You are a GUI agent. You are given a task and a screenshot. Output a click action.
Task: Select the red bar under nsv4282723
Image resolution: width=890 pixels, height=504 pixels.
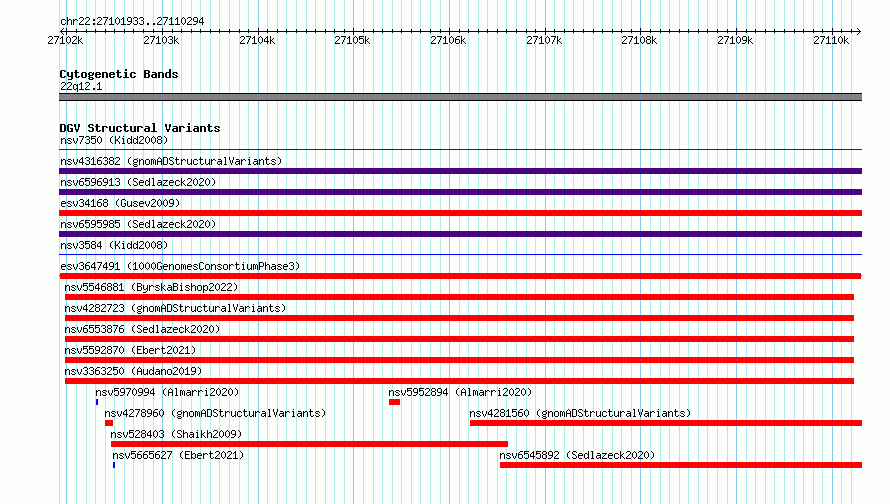pyautogui.click(x=459, y=318)
